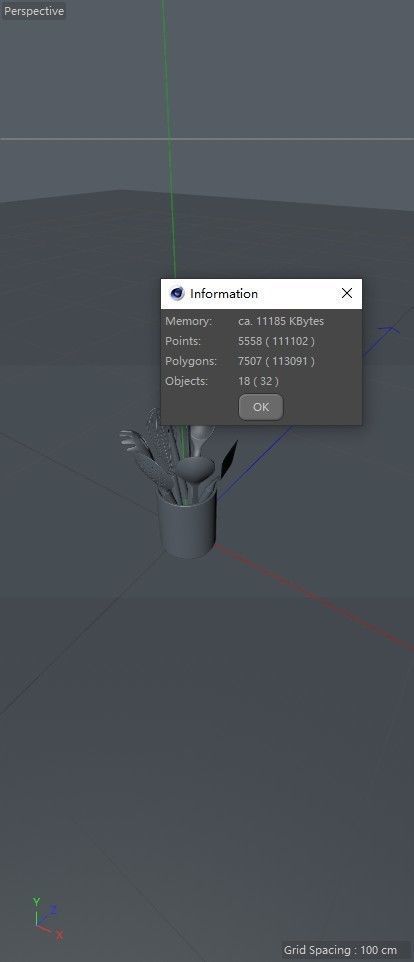Click the Information dialog title text
The height and width of the screenshot is (962, 414).
[224, 294]
